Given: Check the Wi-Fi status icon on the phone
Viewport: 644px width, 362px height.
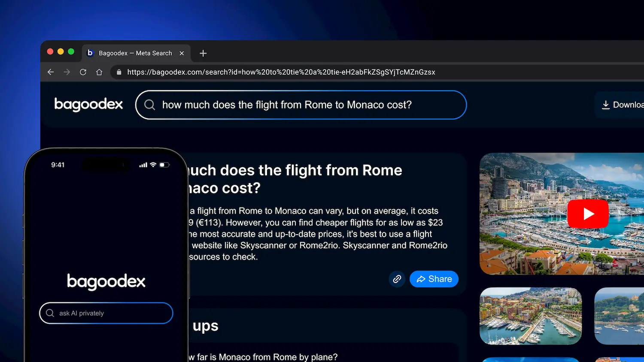Looking at the screenshot, I should 153,164.
